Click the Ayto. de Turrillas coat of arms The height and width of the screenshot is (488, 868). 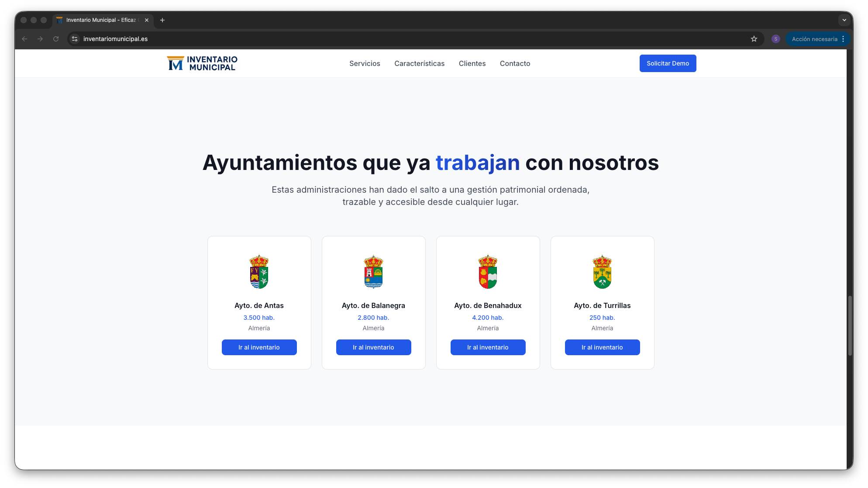tap(602, 272)
